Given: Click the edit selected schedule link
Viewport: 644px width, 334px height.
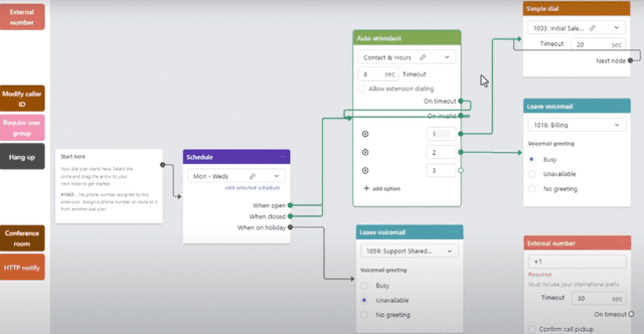Looking at the screenshot, I should click(253, 188).
